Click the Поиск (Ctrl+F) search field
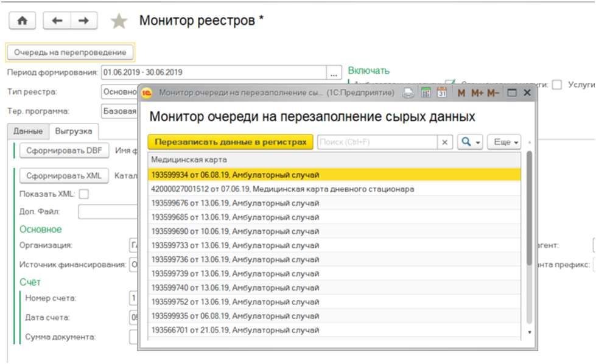Image resolution: width=596 pixels, height=364 pixels. (x=377, y=142)
